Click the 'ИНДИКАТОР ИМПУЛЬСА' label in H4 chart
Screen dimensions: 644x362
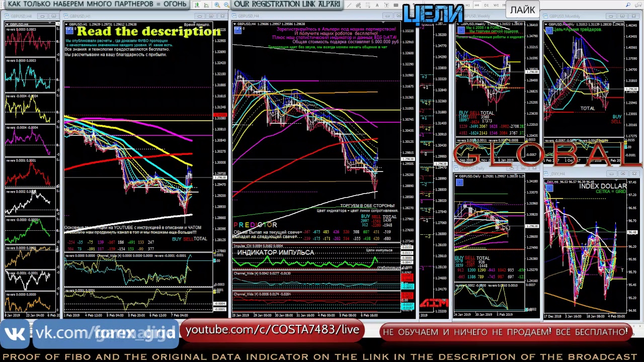coord(276,252)
